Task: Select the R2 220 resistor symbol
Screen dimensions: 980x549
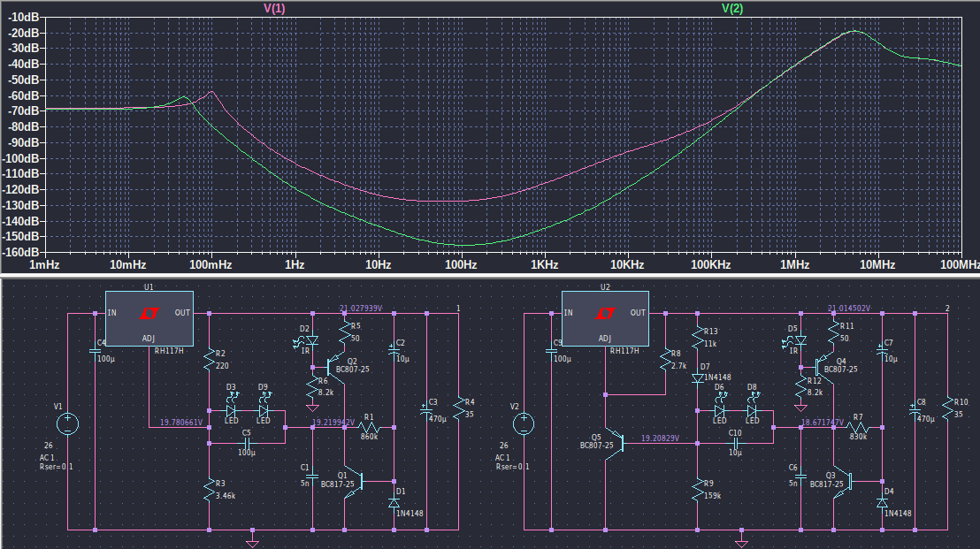Action: (x=210, y=361)
